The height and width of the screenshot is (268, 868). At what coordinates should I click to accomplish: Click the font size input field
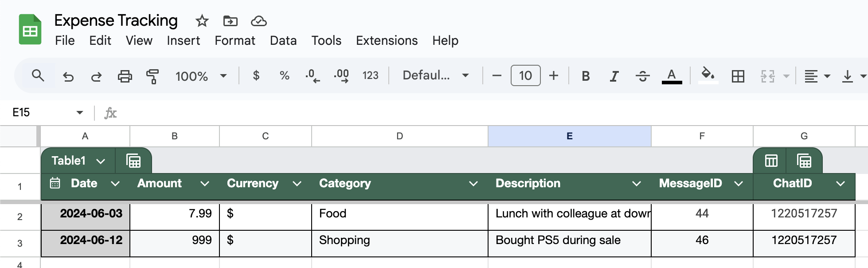click(x=525, y=76)
